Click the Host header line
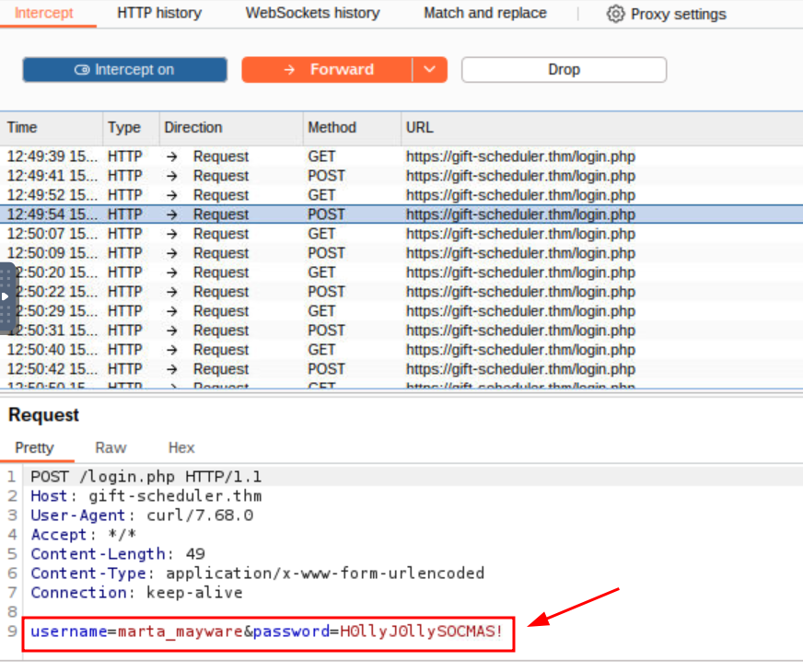The height and width of the screenshot is (672, 803). (145, 496)
